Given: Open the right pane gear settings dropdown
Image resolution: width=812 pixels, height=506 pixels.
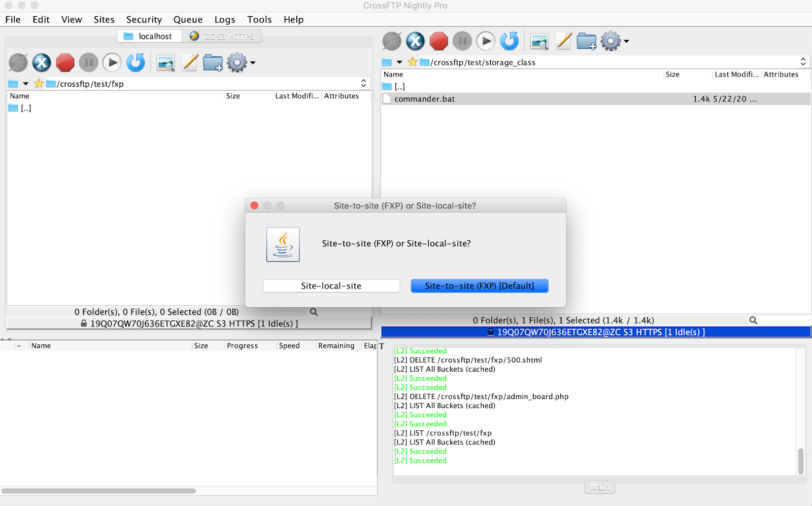Looking at the screenshot, I should click(x=615, y=41).
